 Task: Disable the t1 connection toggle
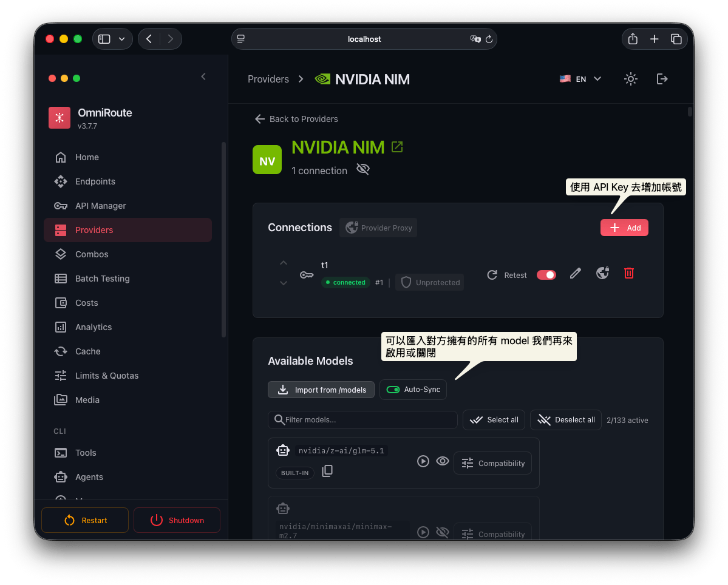pos(546,275)
